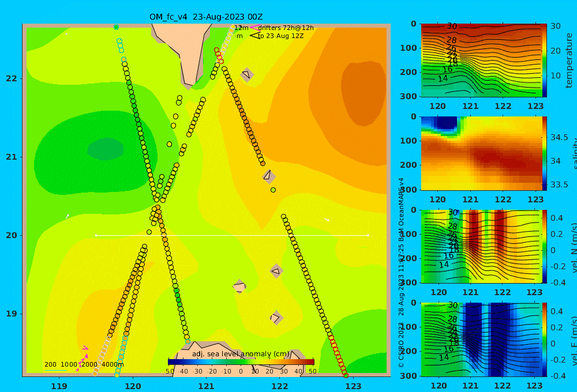This screenshot has height=392, width=577.
Task: Click the 'to 23 Aug 12Z' legend label
Action: [x=281, y=36]
